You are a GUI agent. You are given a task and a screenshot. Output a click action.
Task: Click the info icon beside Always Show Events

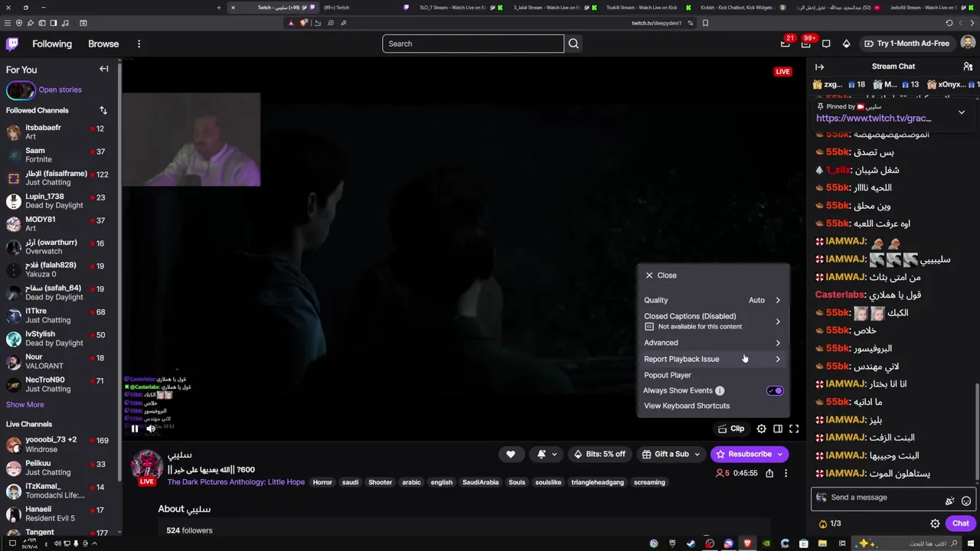click(x=720, y=390)
